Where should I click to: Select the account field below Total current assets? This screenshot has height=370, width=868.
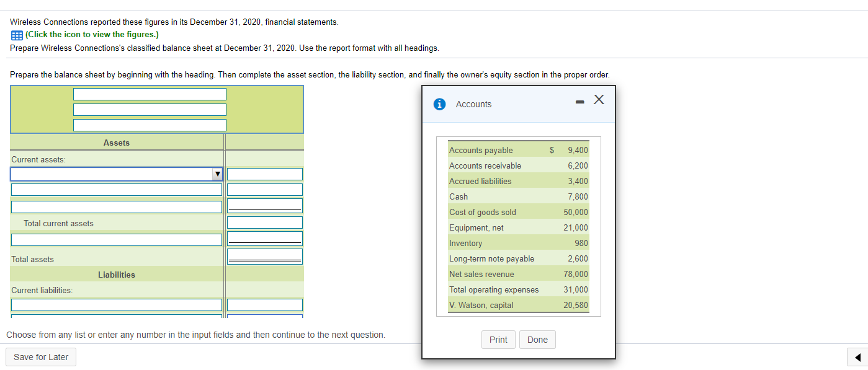point(117,240)
